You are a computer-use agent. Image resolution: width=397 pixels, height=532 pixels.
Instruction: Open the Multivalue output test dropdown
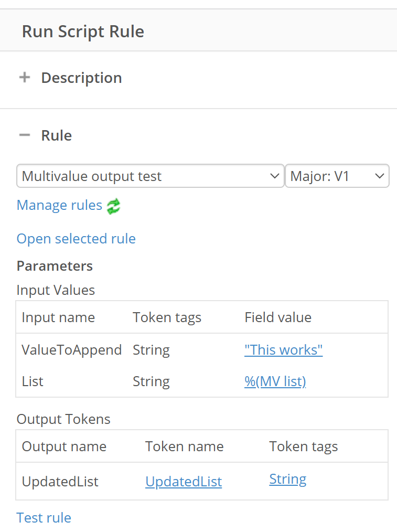click(150, 176)
